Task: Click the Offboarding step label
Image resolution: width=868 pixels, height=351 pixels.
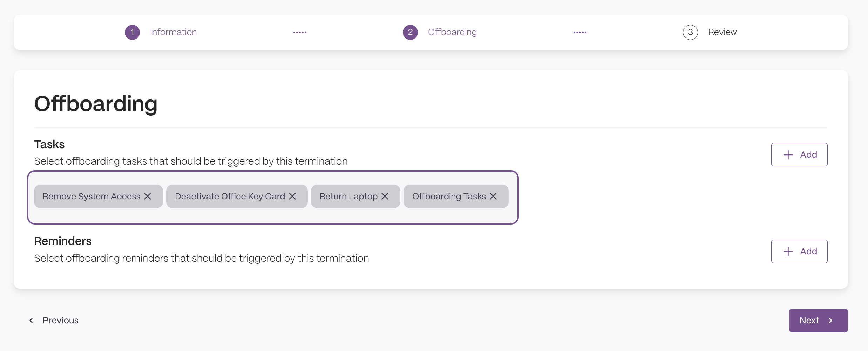Action: pos(452,32)
